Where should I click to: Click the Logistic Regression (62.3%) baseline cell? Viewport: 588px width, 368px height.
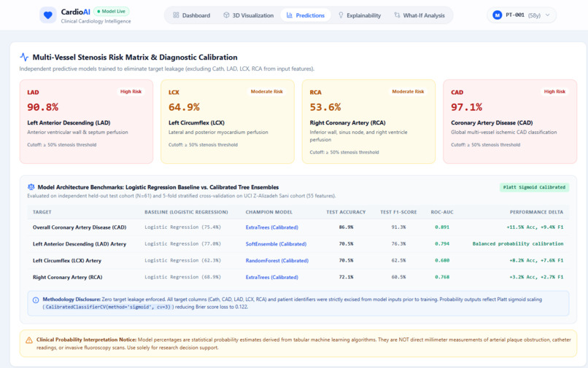[x=182, y=260]
